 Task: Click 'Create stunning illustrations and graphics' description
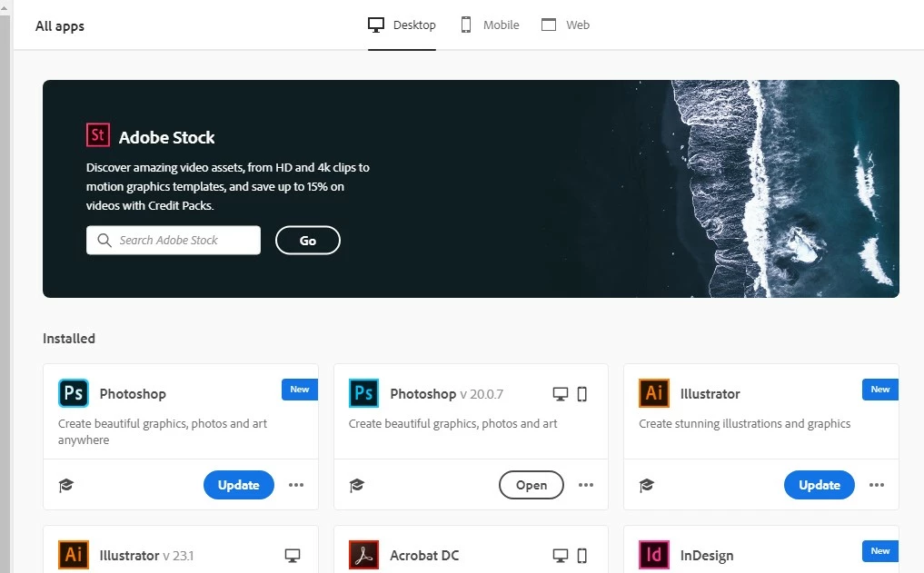coord(744,423)
